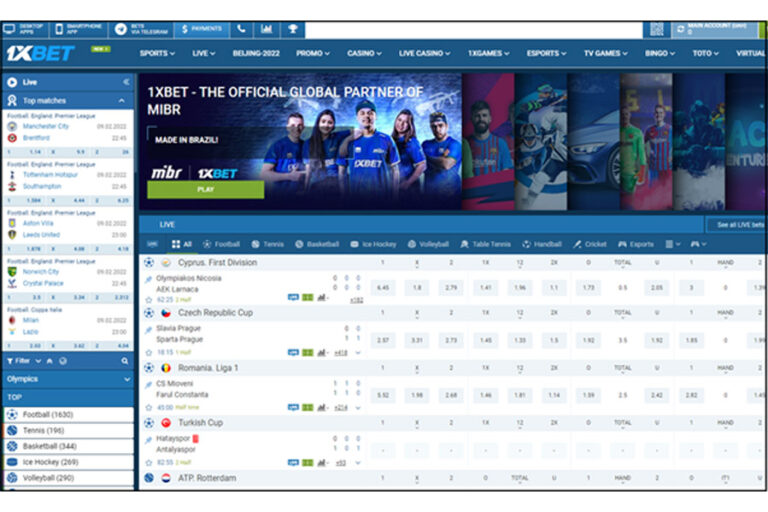Open Tottenham Hotspur match
Image resolution: width=768 pixels, height=512 pixels.
coord(50,175)
